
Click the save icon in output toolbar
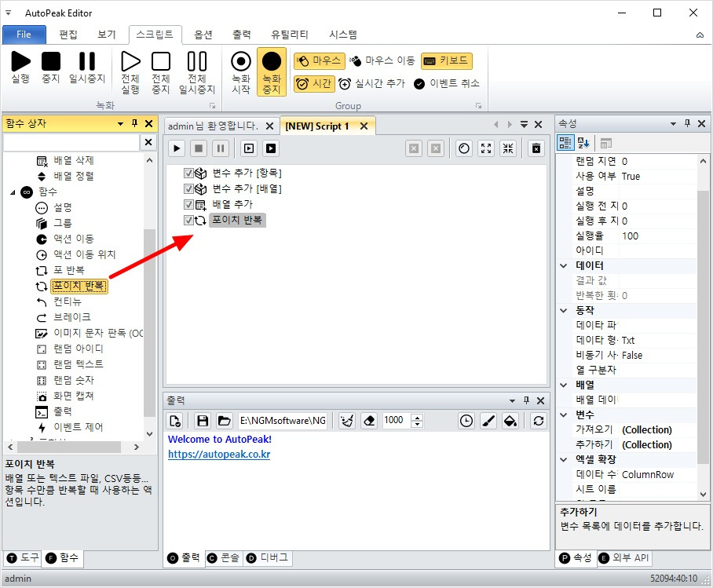(203, 421)
